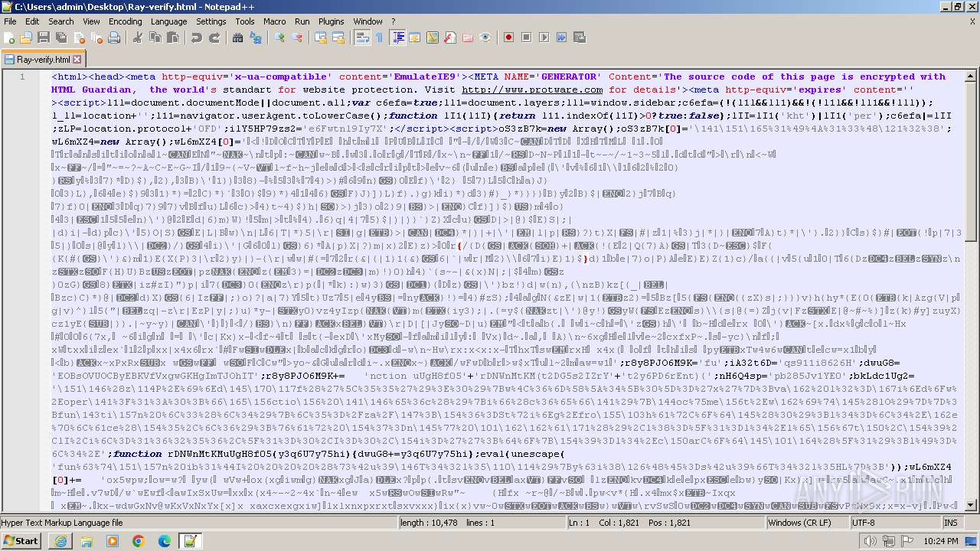Open the Folder as Workspace icon

point(468,37)
